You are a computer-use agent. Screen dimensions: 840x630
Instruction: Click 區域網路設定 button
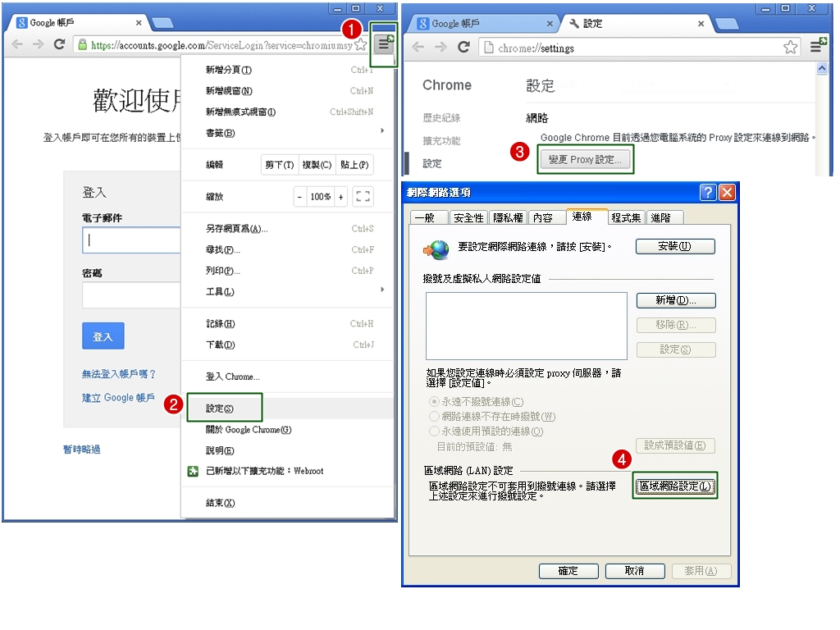tap(675, 486)
